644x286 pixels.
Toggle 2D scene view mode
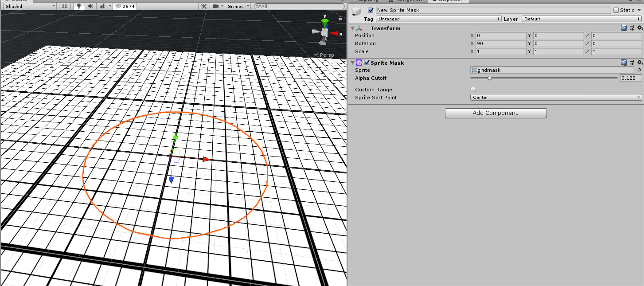(65, 6)
